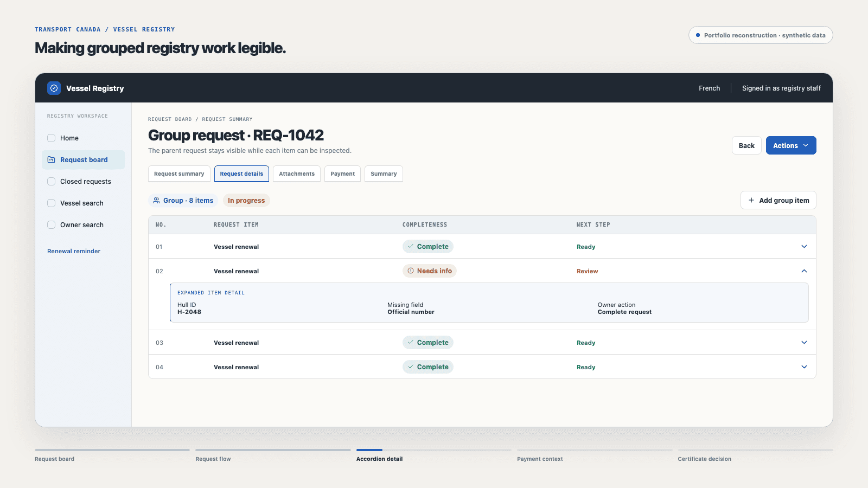Jump to Request board progress step
868x488 pixels.
tap(112, 455)
